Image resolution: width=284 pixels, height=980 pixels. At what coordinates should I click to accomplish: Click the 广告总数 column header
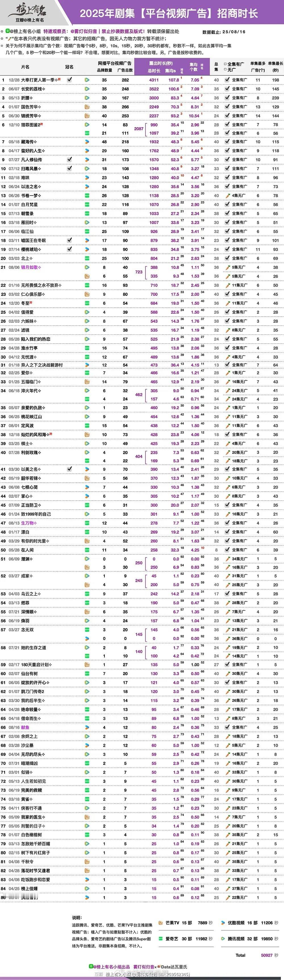pos(125,70)
